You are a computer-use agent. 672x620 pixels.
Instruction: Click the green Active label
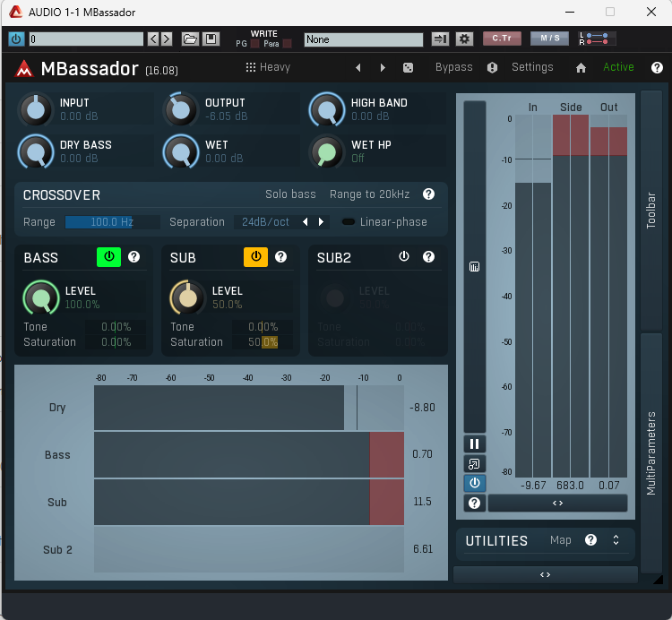coord(618,67)
